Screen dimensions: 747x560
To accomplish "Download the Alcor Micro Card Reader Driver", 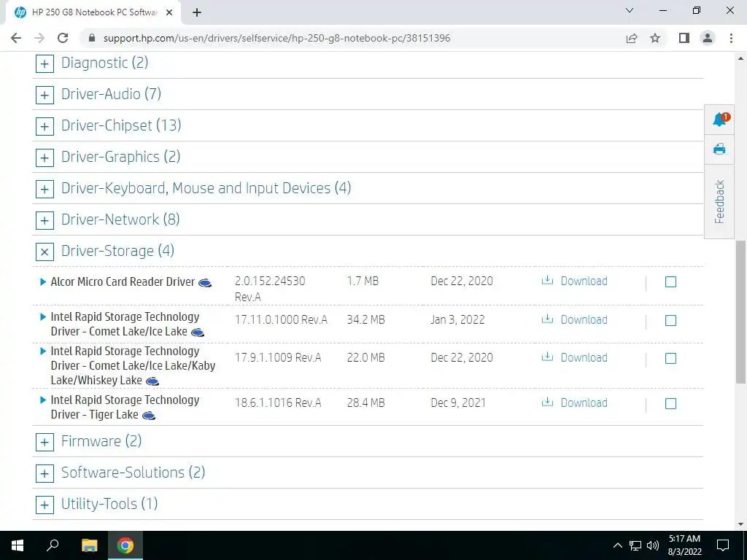I will pyautogui.click(x=584, y=281).
